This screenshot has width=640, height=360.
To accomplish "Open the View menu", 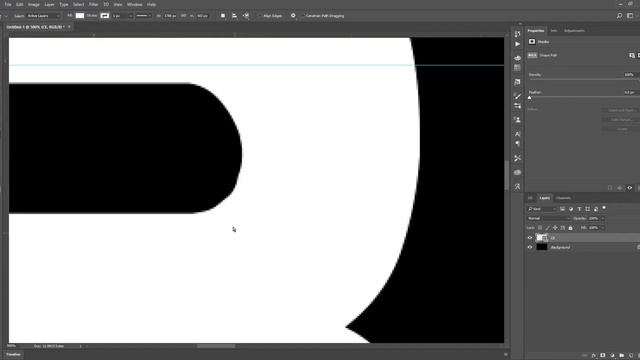I will click(118, 4).
